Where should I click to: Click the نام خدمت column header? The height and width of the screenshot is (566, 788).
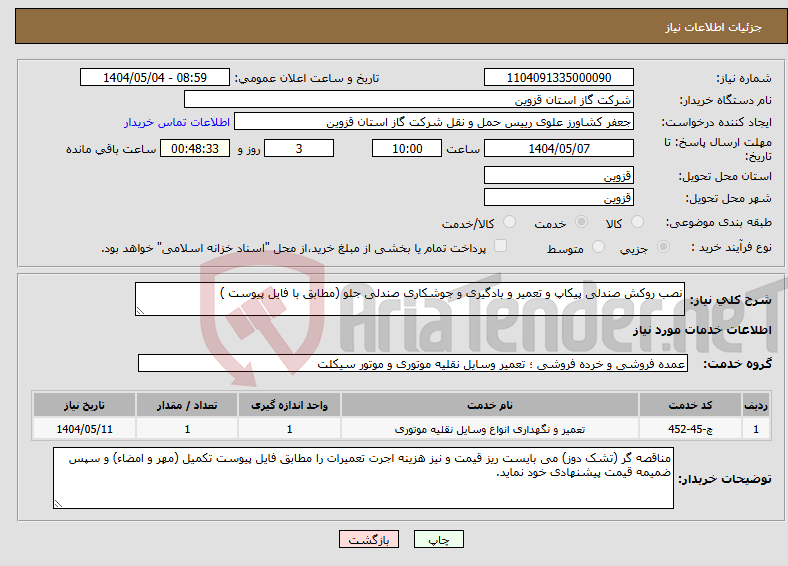pos(490,405)
